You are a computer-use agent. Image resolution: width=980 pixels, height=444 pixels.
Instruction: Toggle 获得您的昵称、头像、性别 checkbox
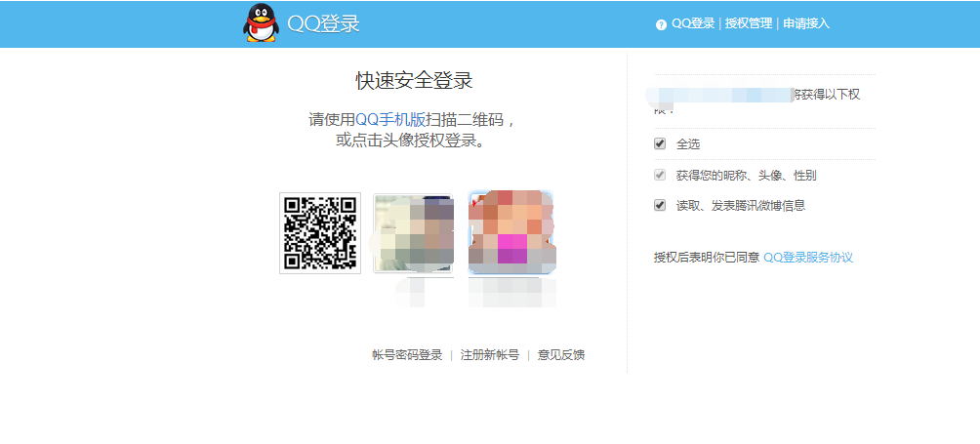coord(660,175)
